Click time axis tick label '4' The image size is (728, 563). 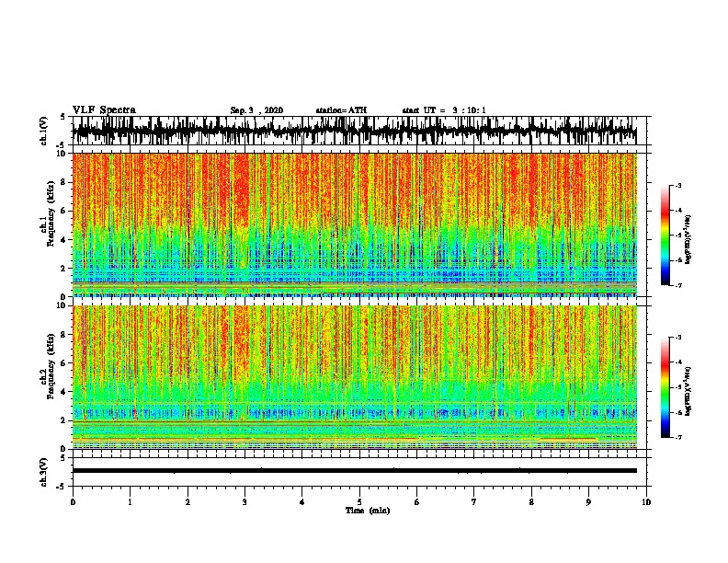tap(302, 502)
